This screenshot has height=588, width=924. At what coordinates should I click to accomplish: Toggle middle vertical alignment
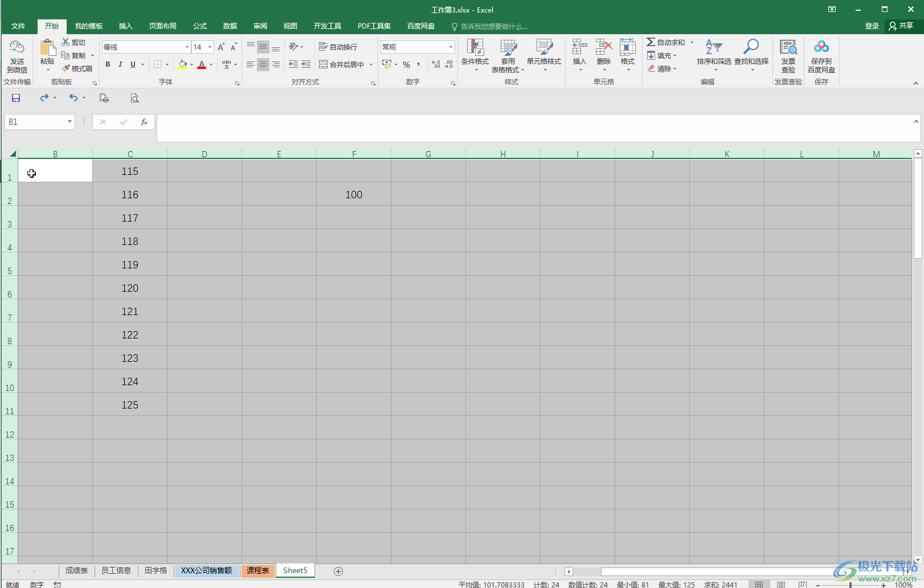[263, 47]
